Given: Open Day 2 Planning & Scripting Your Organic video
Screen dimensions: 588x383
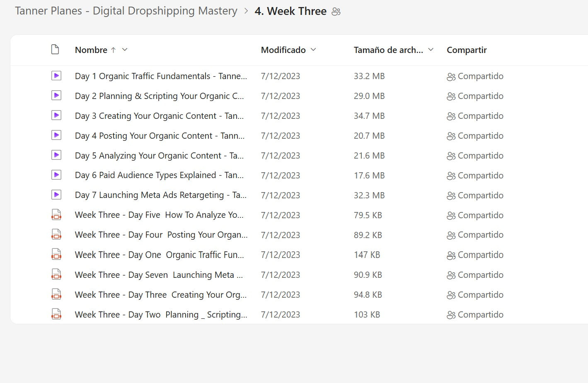Looking at the screenshot, I should (x=159, y=96).
